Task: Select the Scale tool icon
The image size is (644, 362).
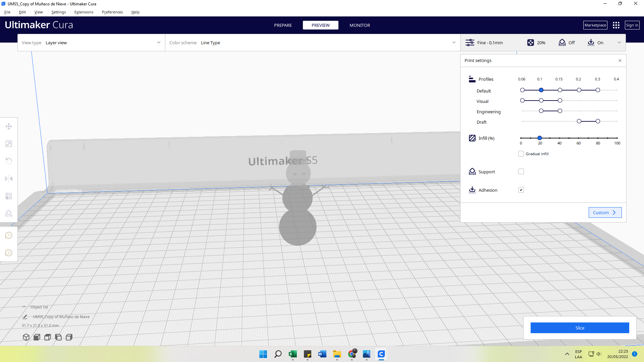Action: [9, 144]
